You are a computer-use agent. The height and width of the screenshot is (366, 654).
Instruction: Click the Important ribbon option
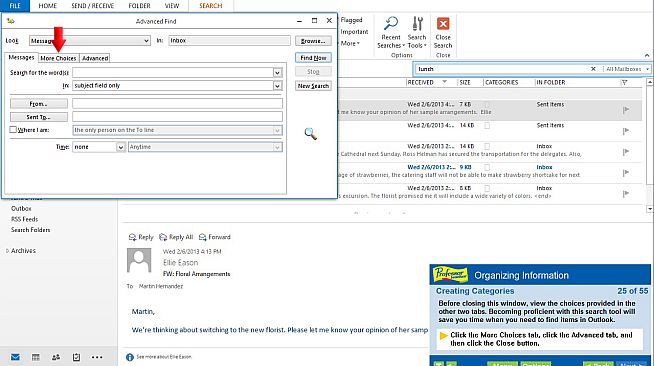click(x=354, y=32)
